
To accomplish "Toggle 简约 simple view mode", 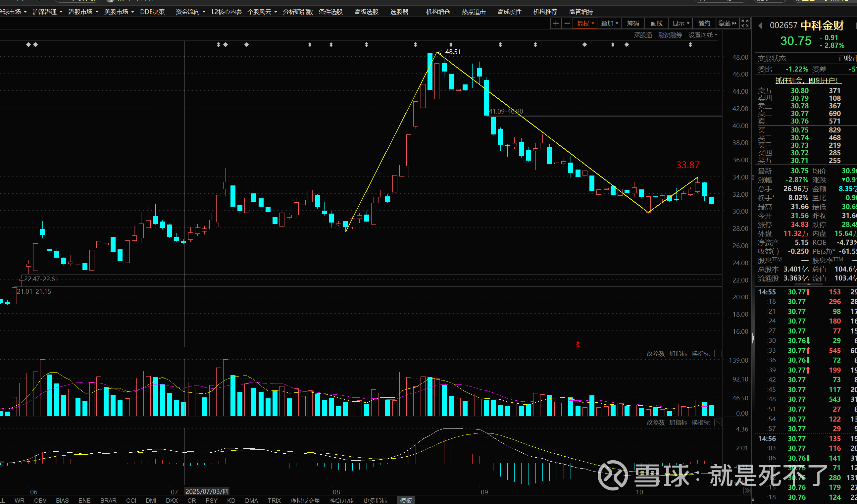I will pos(704,23).
